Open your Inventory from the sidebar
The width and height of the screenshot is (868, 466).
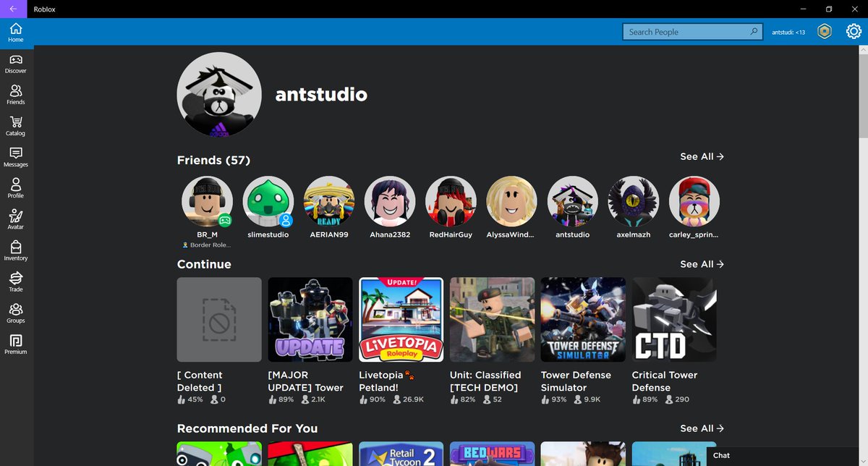point(15,248)
